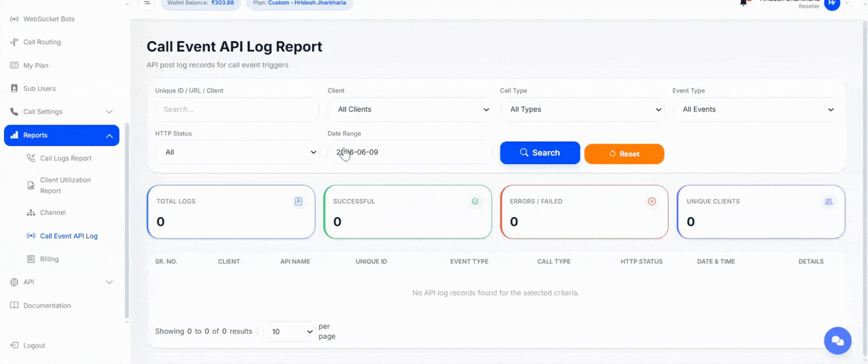Click the Successful checkmark icon
This screenshot has width=868, height=364.
[475, 202]
